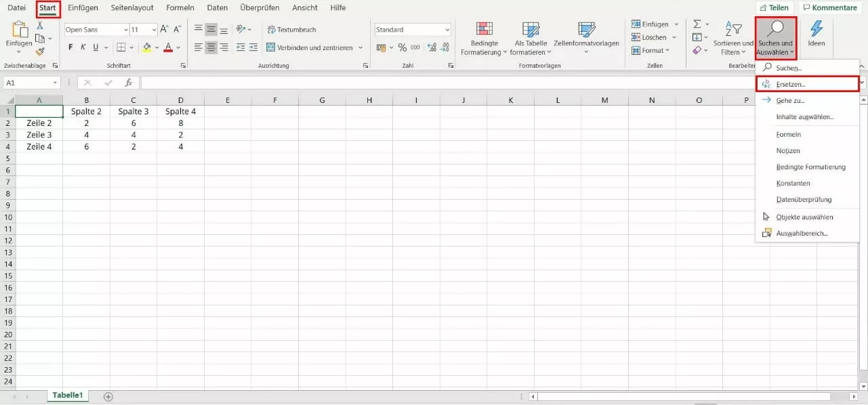Cut selection with the scissors icon

pos(40,25)
